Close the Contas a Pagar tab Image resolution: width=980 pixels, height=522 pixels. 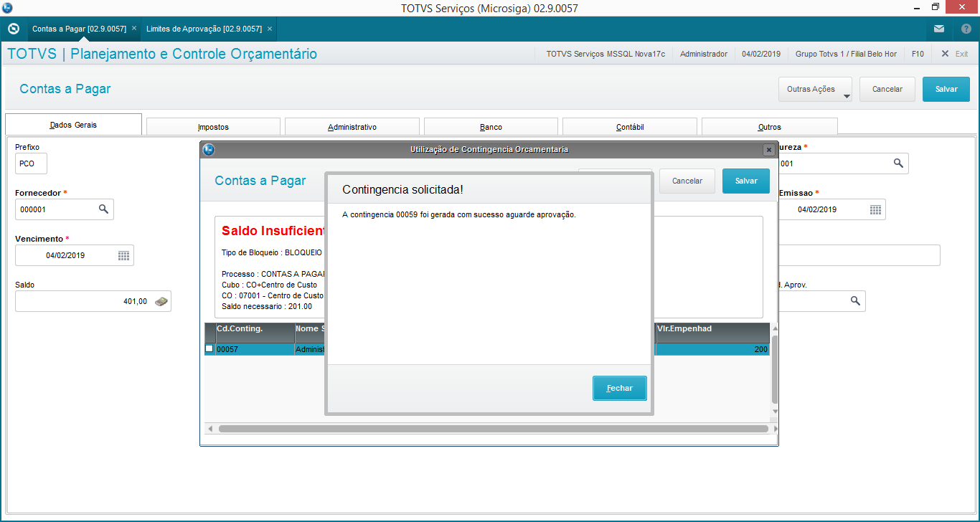coord(134,29)
